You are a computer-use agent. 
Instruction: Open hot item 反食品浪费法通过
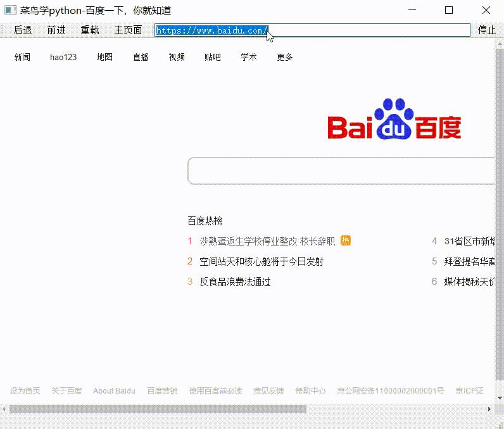(x=235, y=282)
